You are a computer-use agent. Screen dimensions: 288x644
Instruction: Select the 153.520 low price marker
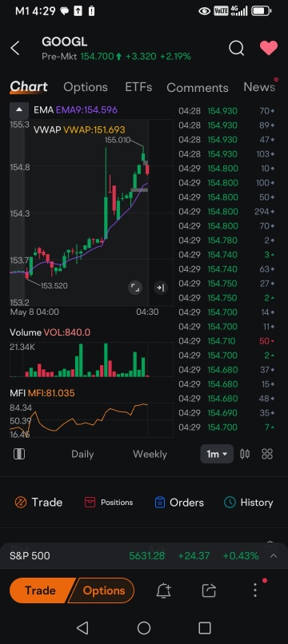point(54,285)
